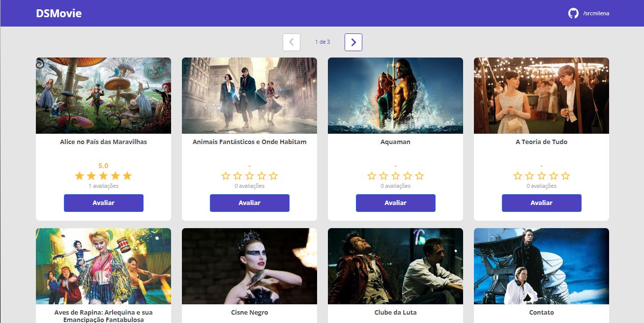Click second empty star under Aquaman
This screenshot has height=323, width=644.
click(383, 176)
